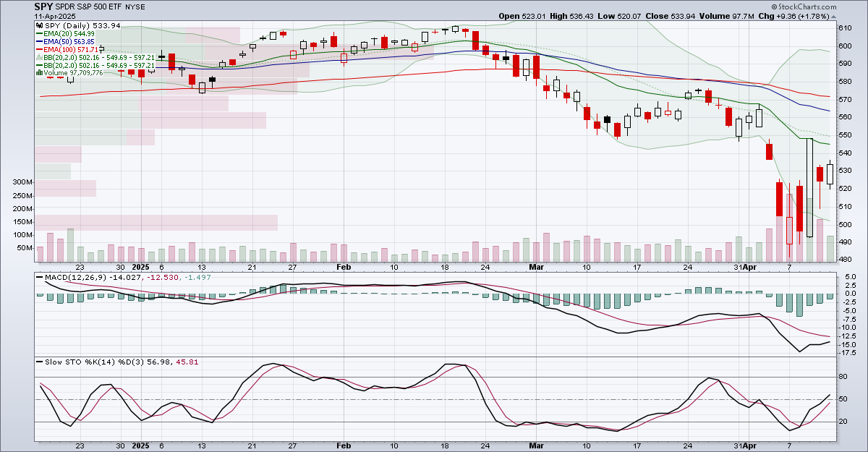Select the EMA(100) 571.71 legend entry
The height and width of the screenshot is (452, 868).
click(72, 49)
